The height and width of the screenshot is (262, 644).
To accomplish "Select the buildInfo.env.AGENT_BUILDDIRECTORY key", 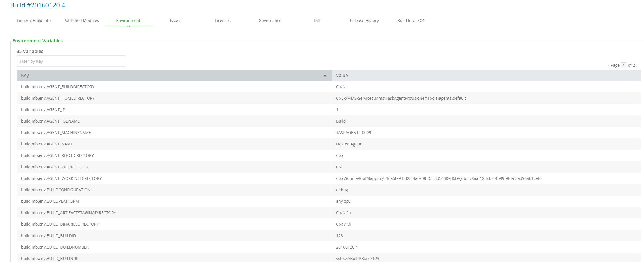I will pyautogui.click(x=58, y=87).
